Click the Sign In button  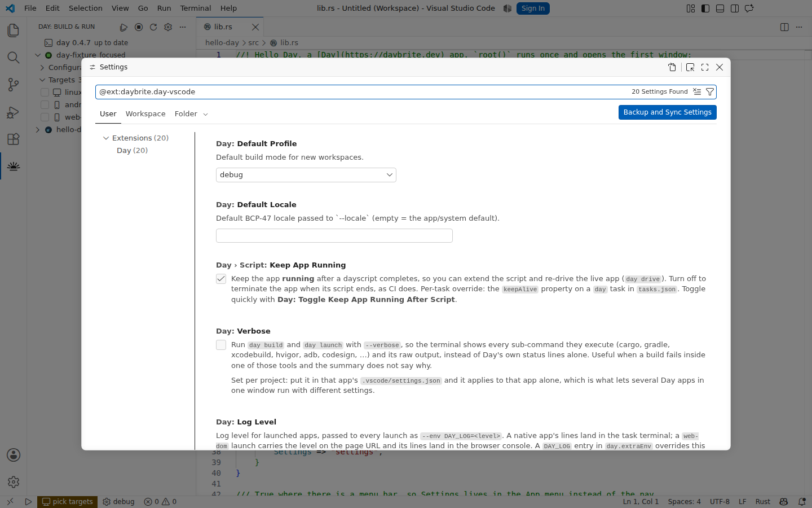point(533,8)
